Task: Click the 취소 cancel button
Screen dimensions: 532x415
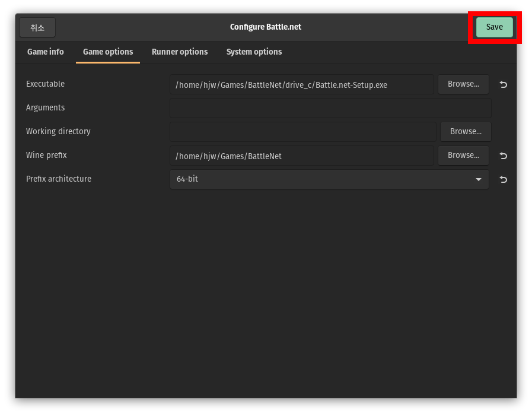Action: click(37, 27)
